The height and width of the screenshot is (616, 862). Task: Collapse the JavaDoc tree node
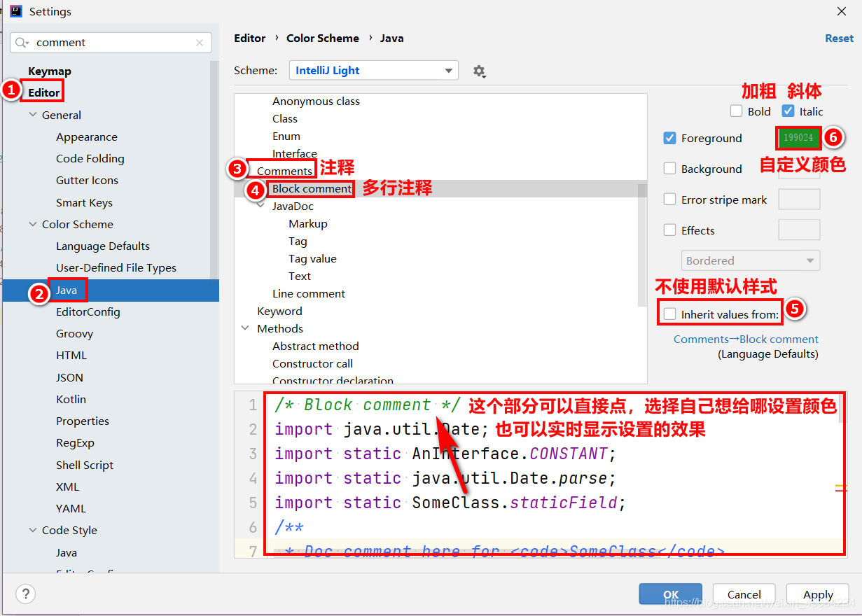tap(260, 206)
